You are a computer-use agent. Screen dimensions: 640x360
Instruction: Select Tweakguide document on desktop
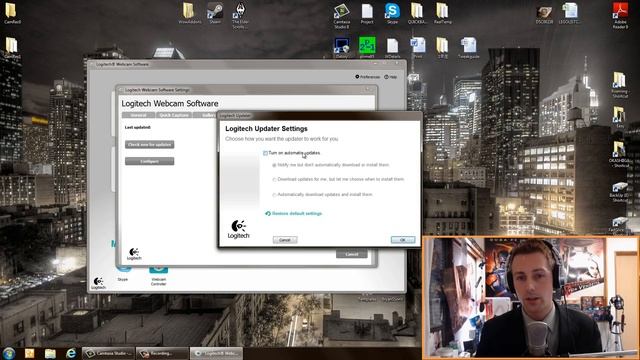point(468,48)
